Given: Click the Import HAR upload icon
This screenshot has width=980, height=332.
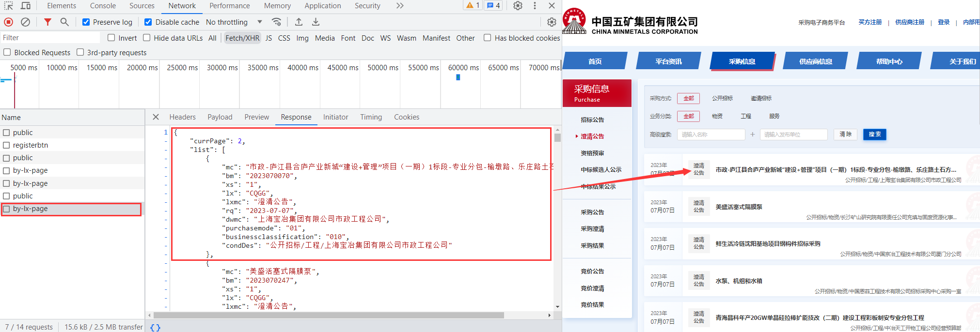Looking at the screenshot, I should (299, 22).
